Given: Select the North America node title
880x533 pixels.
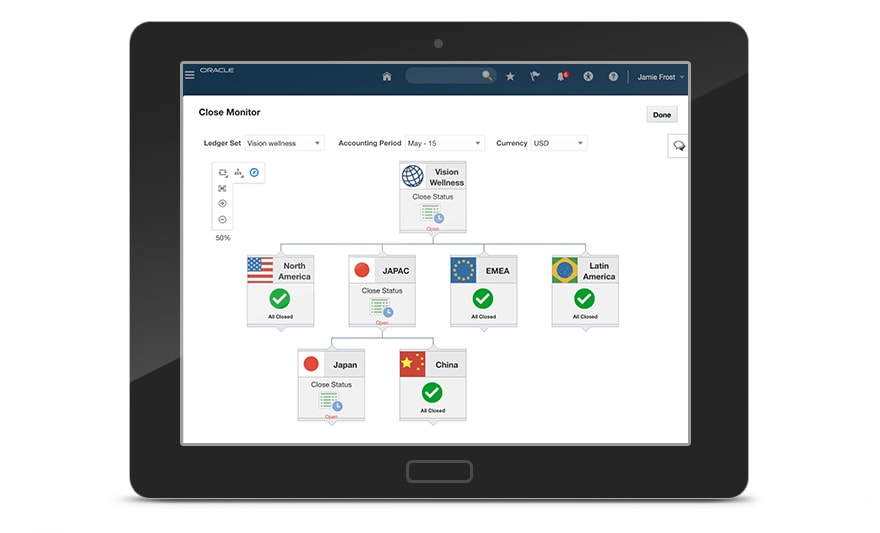Looking at the screenshot, I should click(x=294, y=271).
